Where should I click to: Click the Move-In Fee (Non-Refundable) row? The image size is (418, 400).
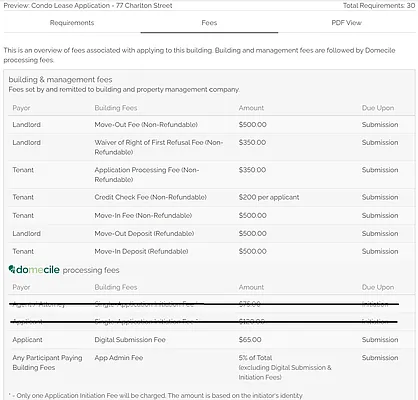pos(211,215)
